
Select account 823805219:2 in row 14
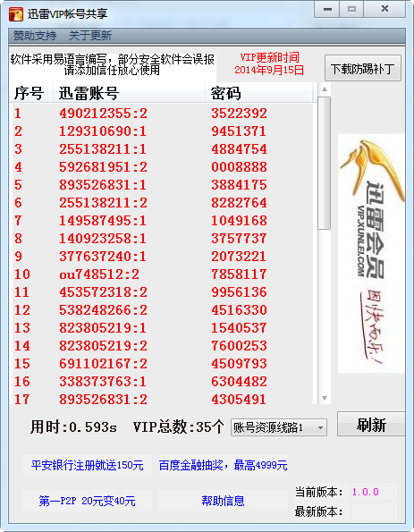coord(104,346)
